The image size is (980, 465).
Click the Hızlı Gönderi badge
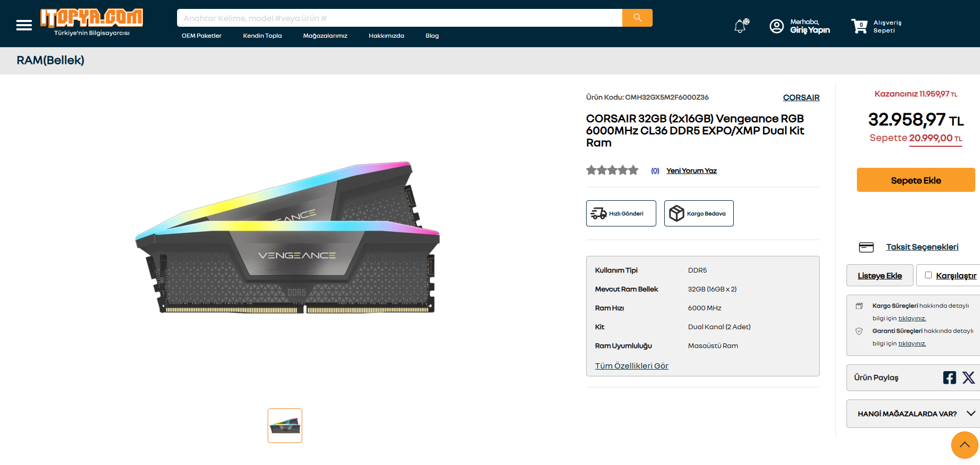pos(621,213)
